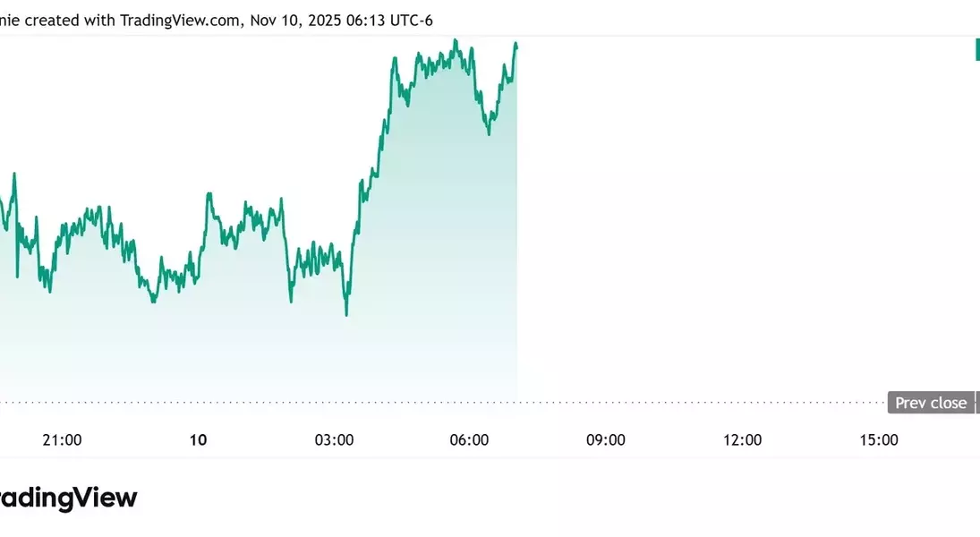Click the TradingView logo text
Screen dimensions: 980x537
pos(68,498)
